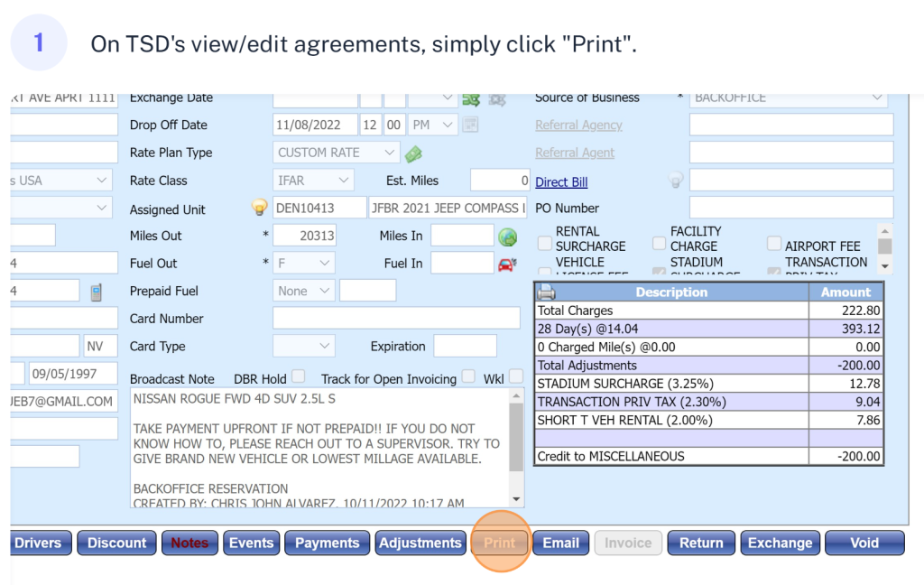Open the Fuel Out dropdown
Viewport: 924px width, 585px height.
point(304,264)
